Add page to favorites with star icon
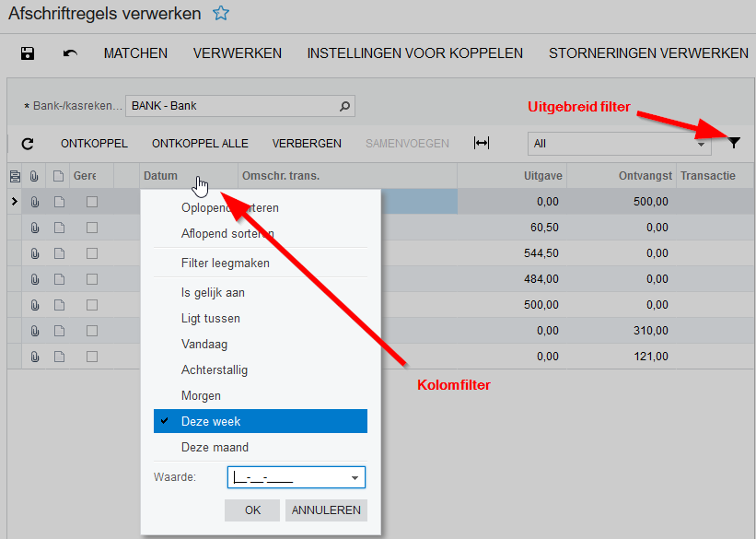Viewport: 756px width, 539px height. pyautogui.click(x=221, y=13)
